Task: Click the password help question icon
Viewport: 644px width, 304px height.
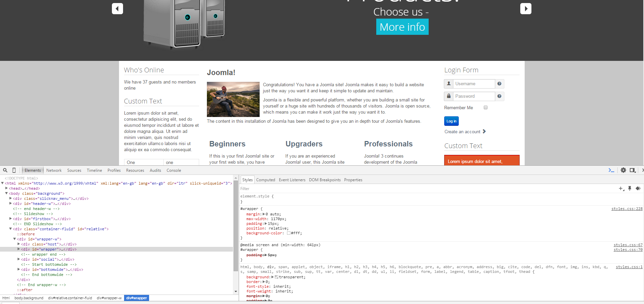Action: [x=499, y=96]
